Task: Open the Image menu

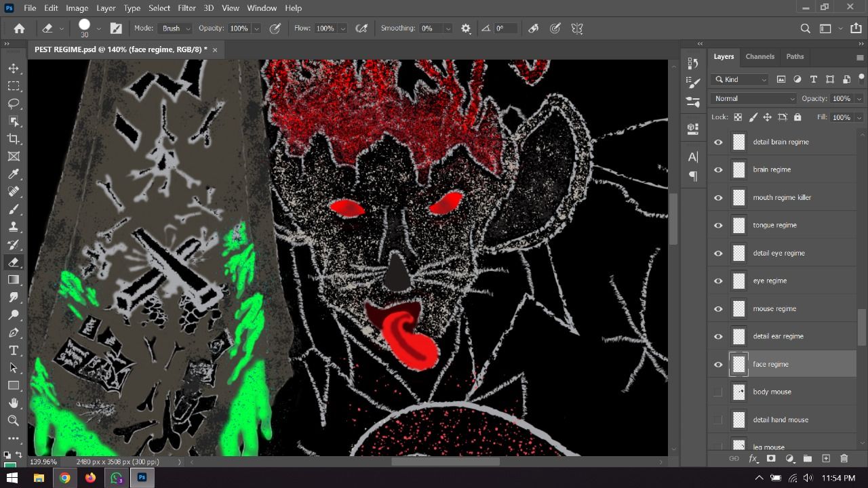Action: click(x=77, y=8)
